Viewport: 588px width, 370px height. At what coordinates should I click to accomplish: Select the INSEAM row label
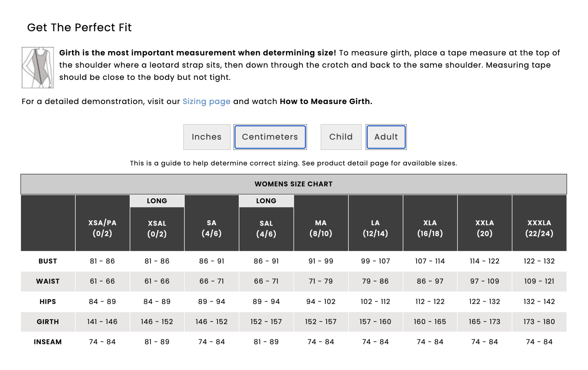tap(48, 342)
